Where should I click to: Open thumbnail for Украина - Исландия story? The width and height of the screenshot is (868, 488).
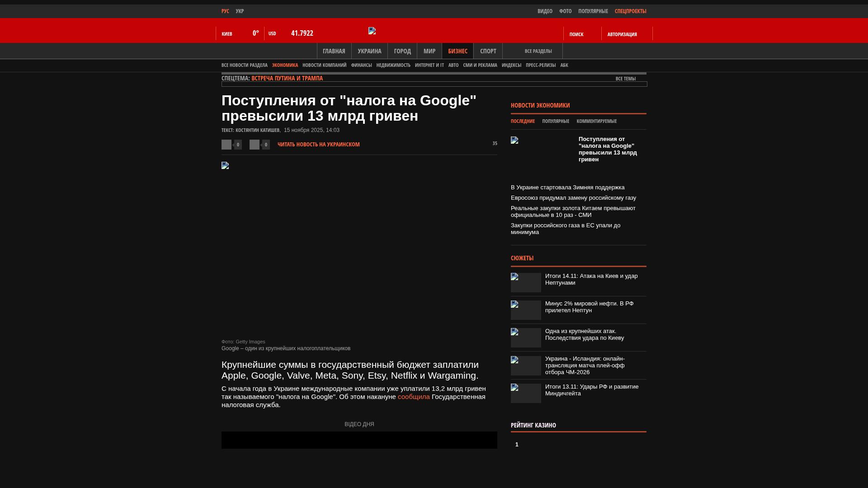pyautogui.click(x=526, y=366)
